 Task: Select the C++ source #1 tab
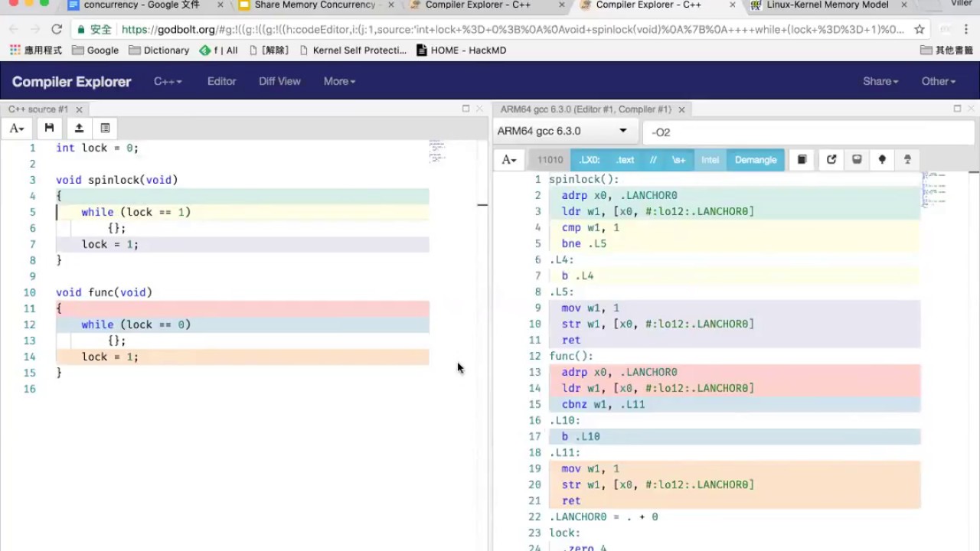tap(38, 109)
